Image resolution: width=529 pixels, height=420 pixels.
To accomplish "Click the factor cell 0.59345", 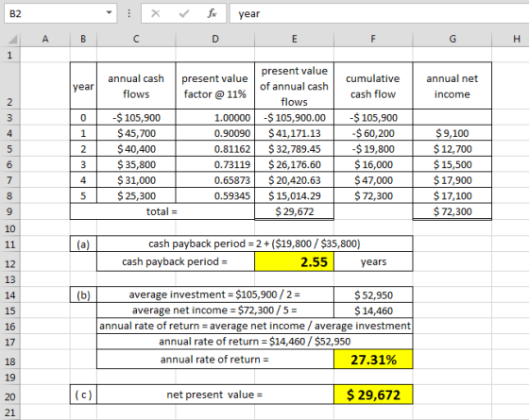I will [215, 195].
